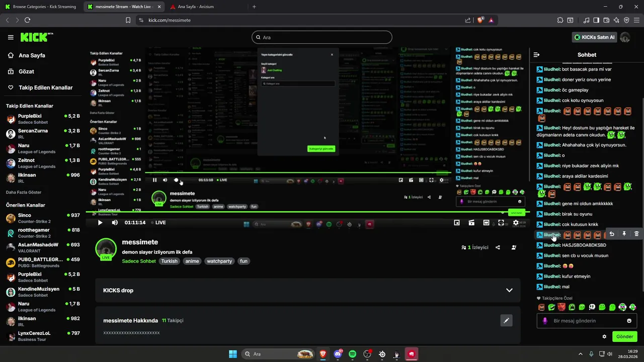Viewport: 644px width, 362px height.
Task: Click the KICKs Satın Al button
Action: (x=594, y=37)
